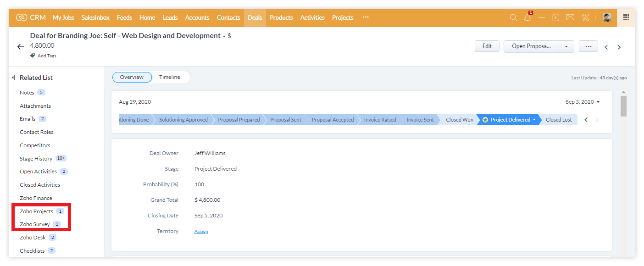Open the Accounts tab

coord(197,17)
